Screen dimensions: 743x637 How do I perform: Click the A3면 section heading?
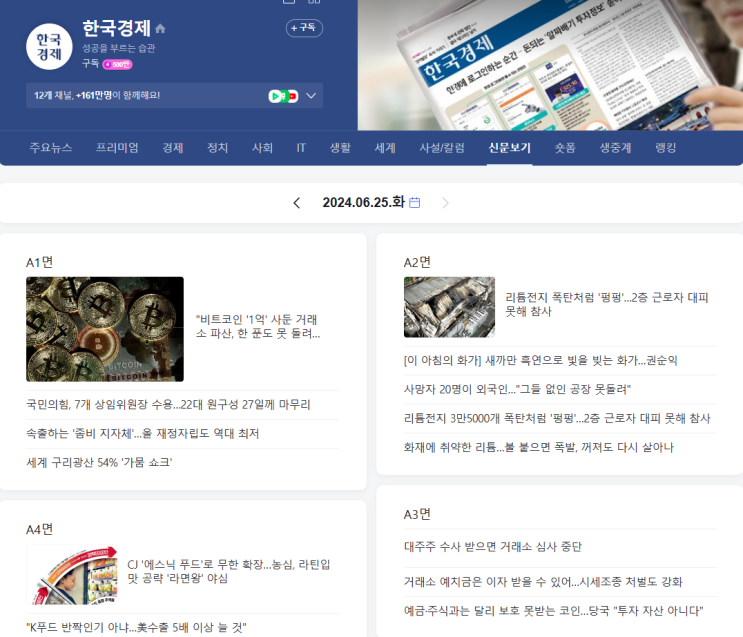tap(417, 514)
